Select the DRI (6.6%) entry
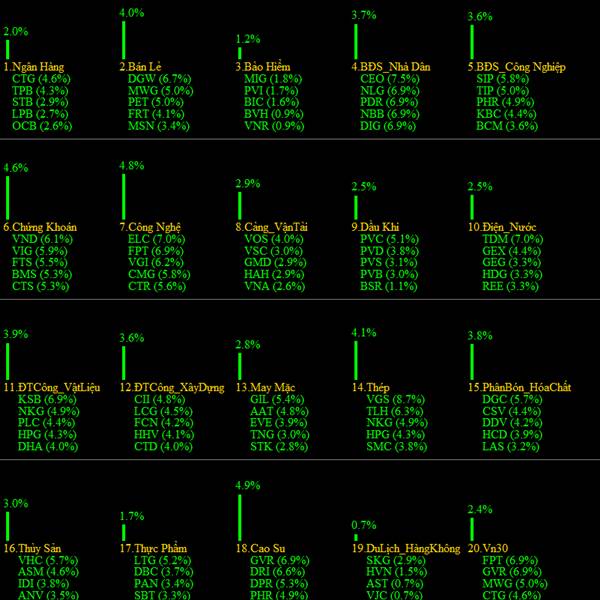Viewport: 600px width, 600px height. pyautogui.click(x=278, y=572)
